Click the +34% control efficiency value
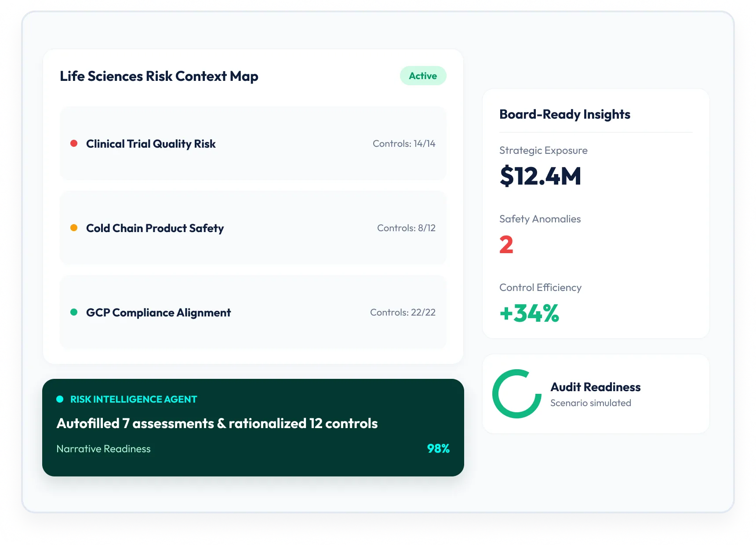 coord(529,313)
